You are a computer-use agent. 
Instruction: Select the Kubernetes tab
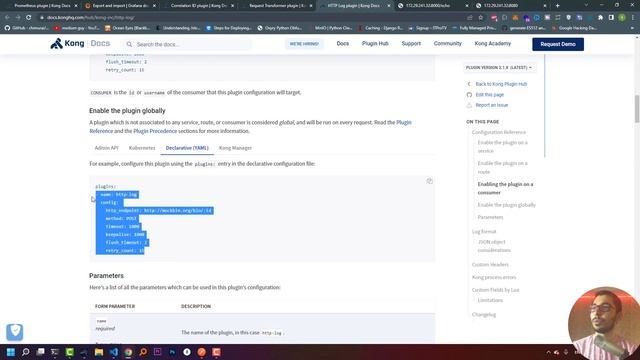point(142,148)
